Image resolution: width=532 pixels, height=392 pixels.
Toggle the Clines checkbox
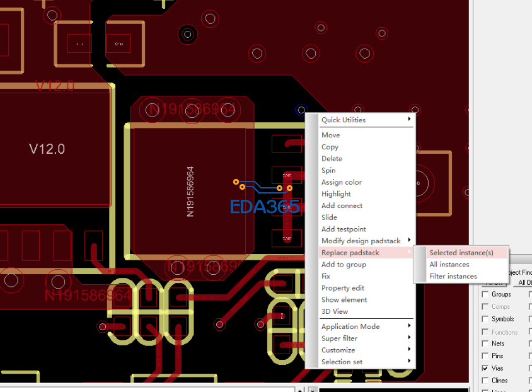point(485,381)
